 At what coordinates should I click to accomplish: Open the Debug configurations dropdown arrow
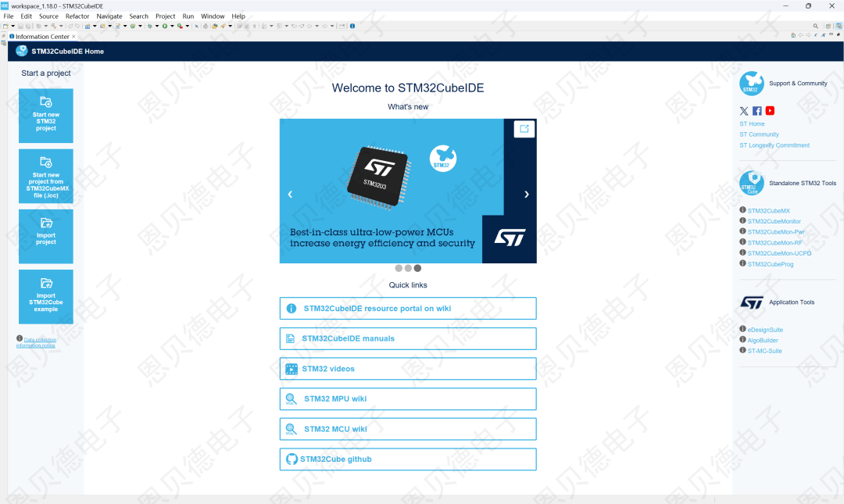click(x=157, y=26)
